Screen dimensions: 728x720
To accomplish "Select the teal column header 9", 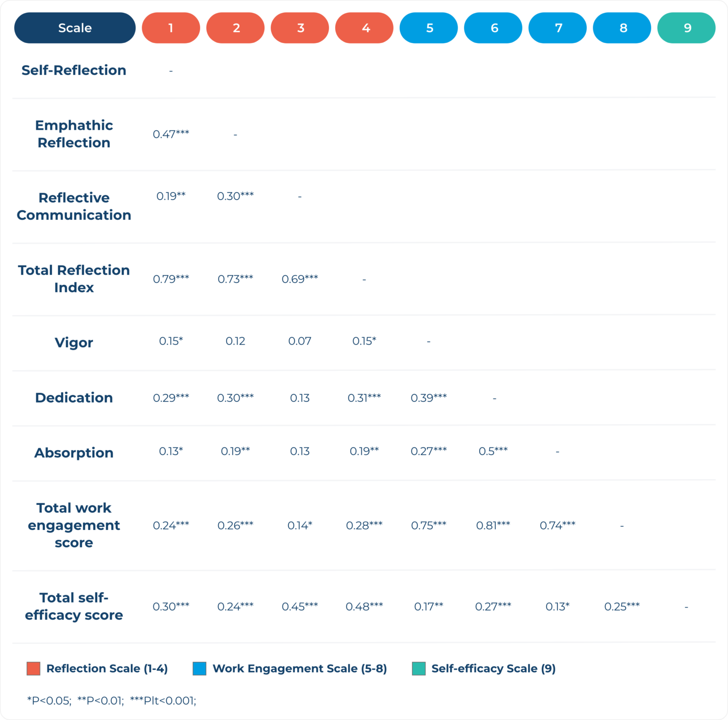I will [686, 28].
